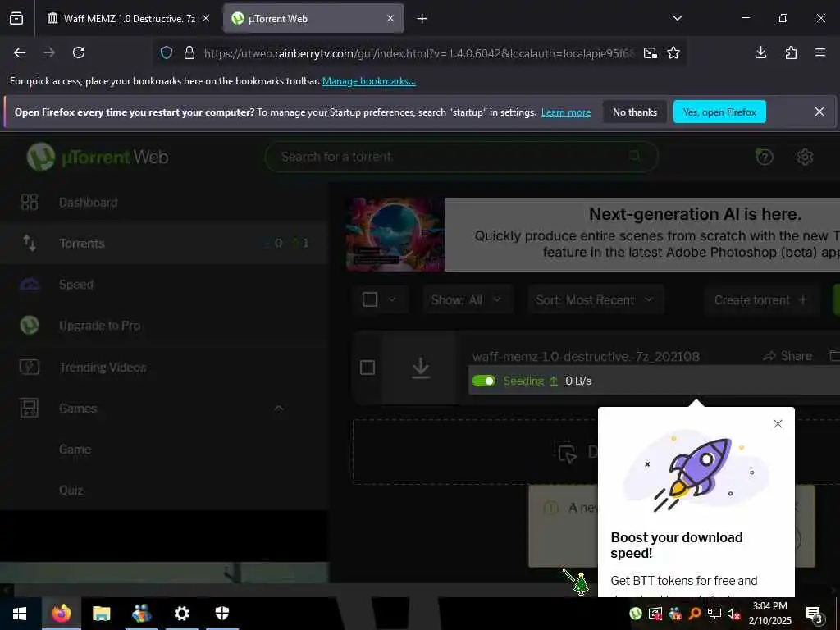Viewport: 840px width, 630px height.
Task: Click the Speed gauge icon
Action: pos(30,285)
